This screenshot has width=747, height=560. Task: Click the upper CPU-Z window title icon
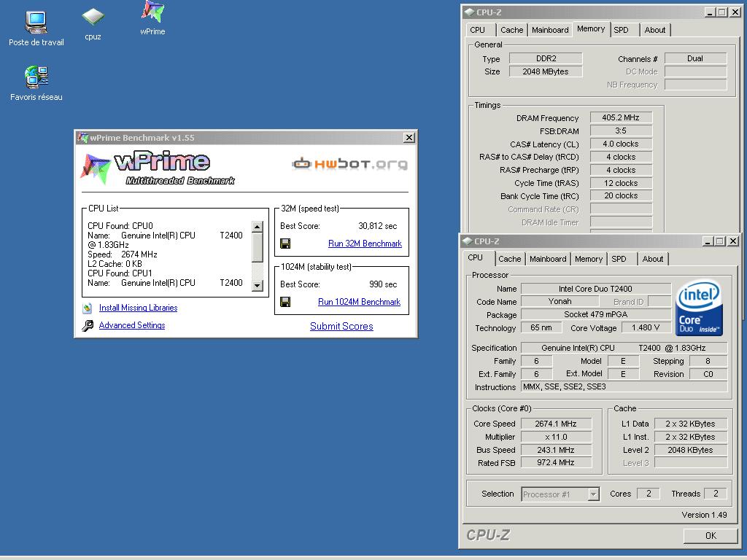click(x=469, y=12)
